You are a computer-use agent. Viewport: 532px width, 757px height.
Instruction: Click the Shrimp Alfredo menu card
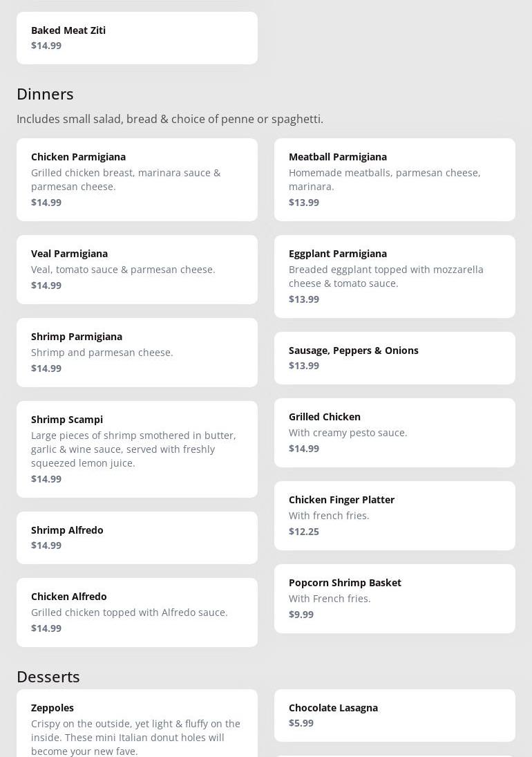(x=137, y=538)
